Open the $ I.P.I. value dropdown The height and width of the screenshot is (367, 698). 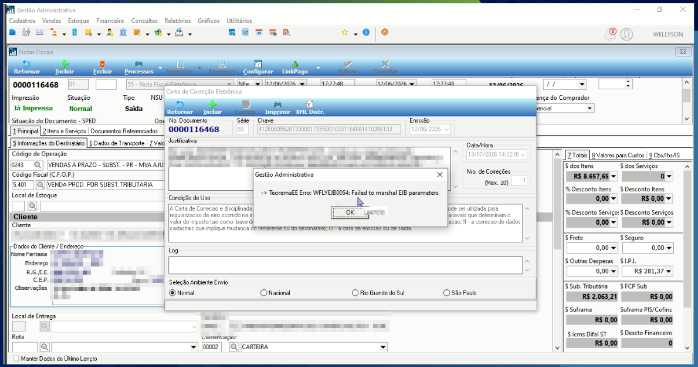click(669, 271)
